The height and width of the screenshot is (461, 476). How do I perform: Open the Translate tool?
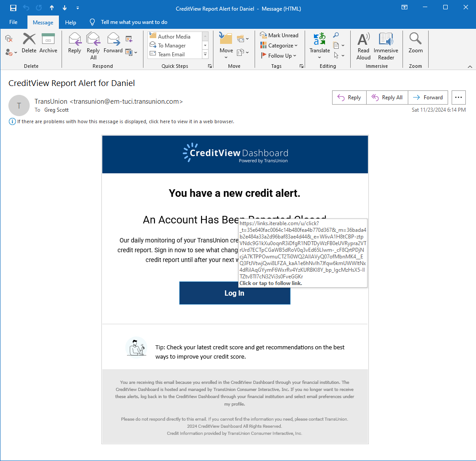pyautogui.click(x=320, y=43)
